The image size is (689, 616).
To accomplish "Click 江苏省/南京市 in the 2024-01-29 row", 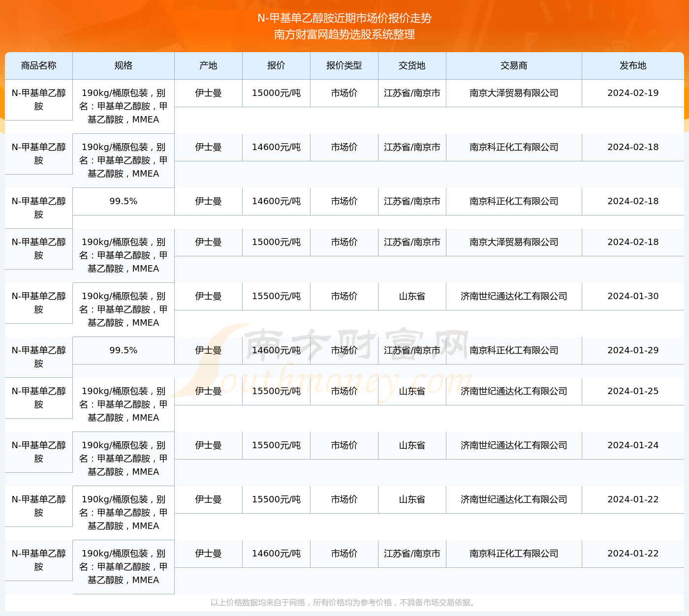I will click(412, 350).
